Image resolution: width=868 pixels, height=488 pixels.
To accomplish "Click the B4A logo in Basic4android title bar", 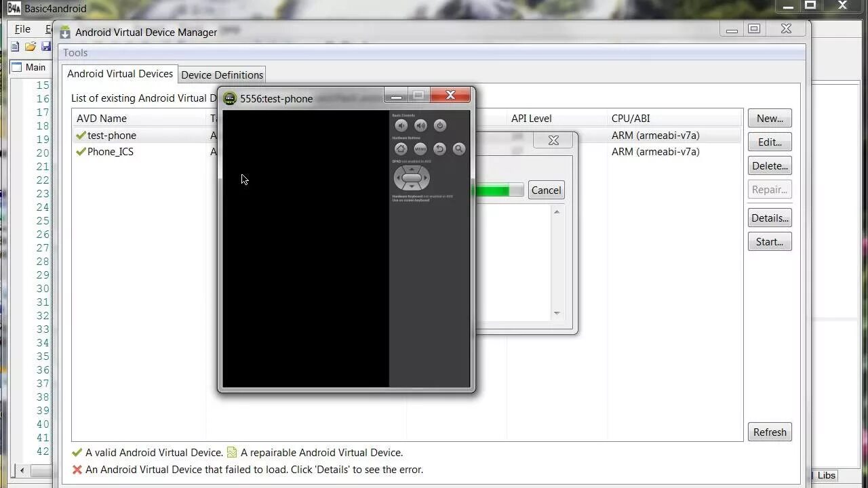I will pyautogui.click(x=14, y=8).
